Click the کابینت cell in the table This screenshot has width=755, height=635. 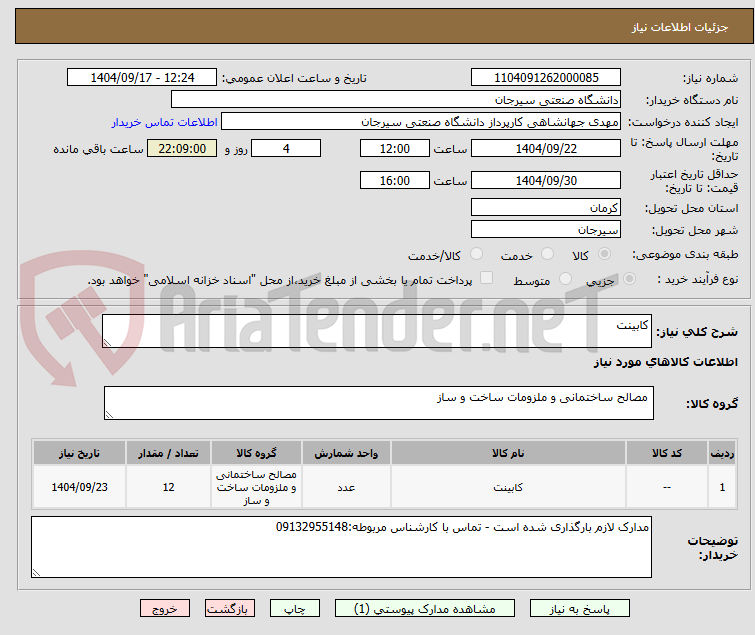pyautogui.click(x=508, y=487)
